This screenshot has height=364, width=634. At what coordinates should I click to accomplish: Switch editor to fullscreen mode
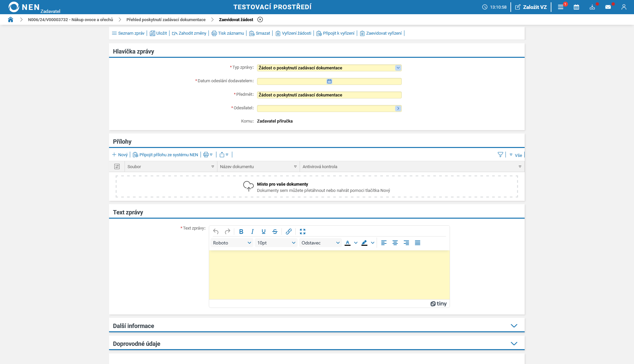[303, 232]
